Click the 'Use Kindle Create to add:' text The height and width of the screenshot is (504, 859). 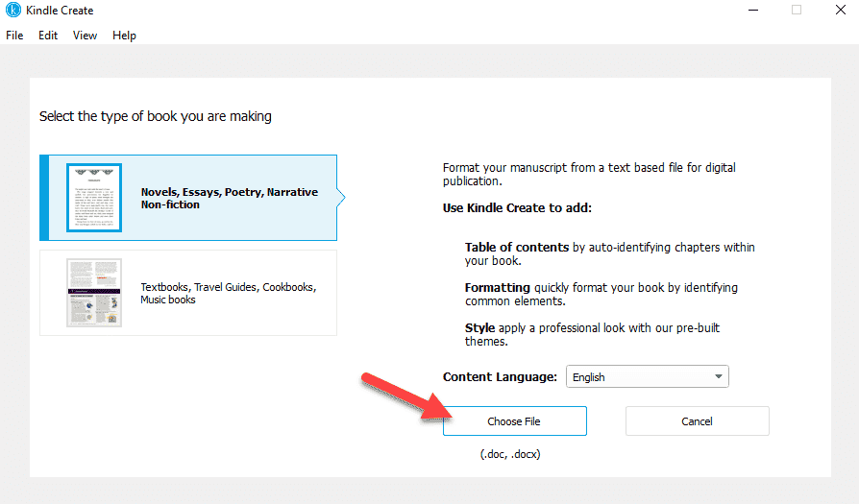point(517,208)
